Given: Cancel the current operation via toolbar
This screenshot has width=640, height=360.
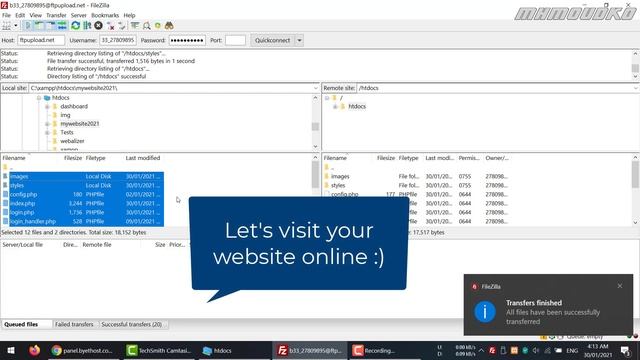Looking at the screenshot, I should [x=98, y=26].
